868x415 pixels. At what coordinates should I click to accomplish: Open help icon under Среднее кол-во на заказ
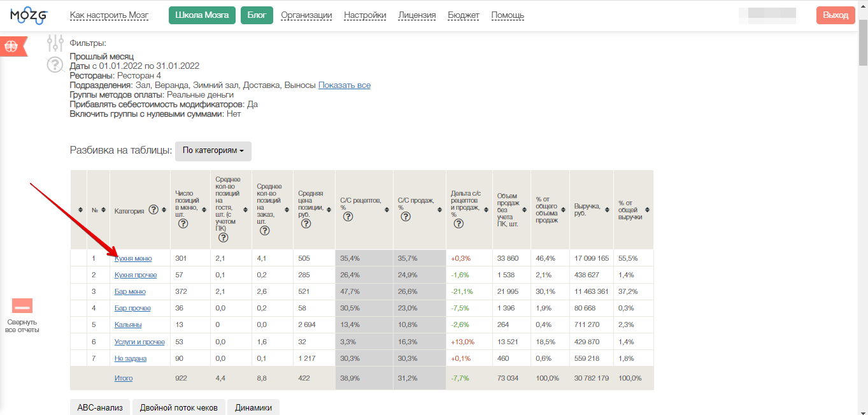click(264, 231)
